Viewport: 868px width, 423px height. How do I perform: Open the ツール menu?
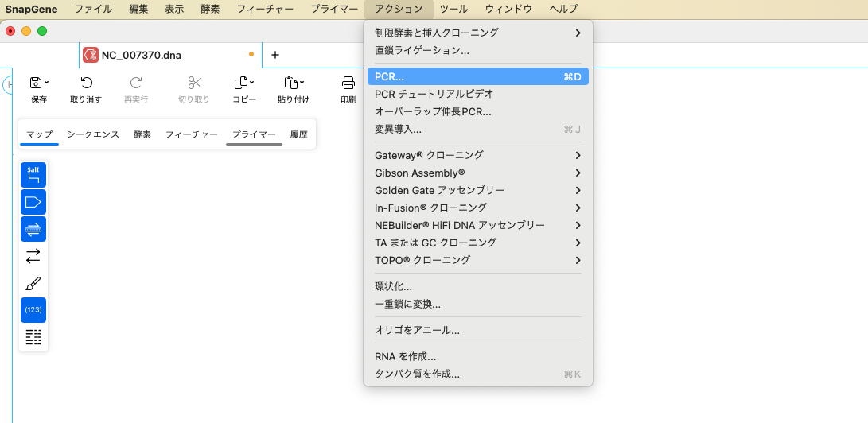pos(453,9)
